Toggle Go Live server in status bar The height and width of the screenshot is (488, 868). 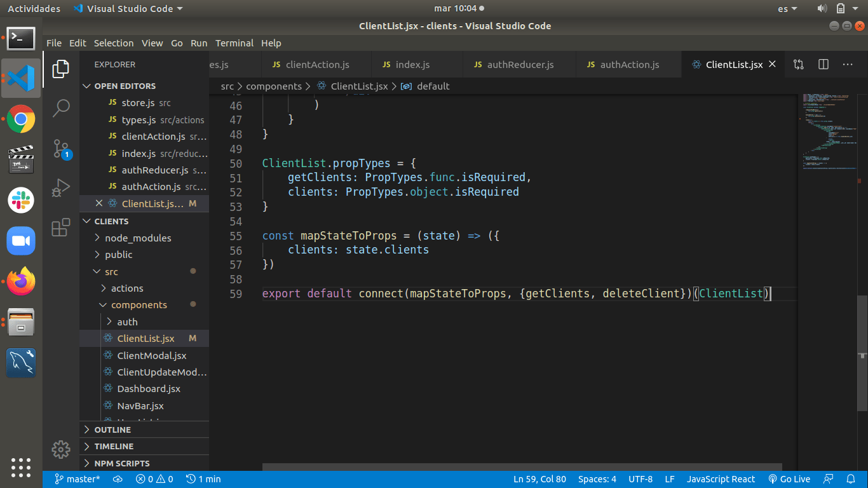(x=789, y=479)
